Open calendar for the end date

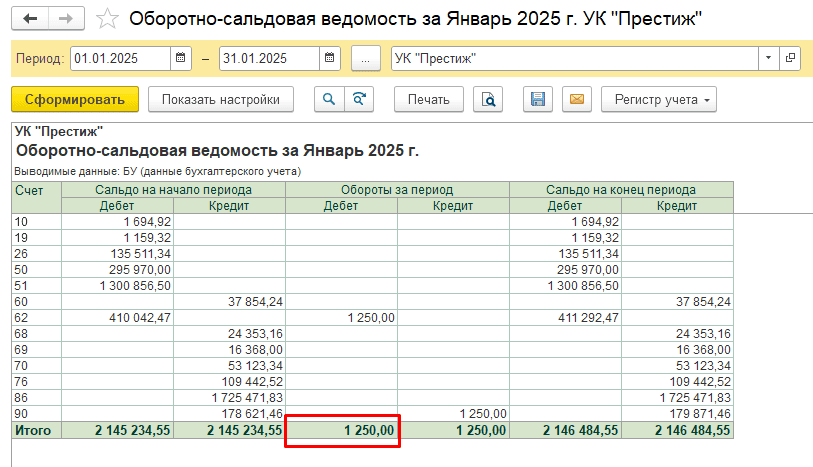click(x=330, y=59)
